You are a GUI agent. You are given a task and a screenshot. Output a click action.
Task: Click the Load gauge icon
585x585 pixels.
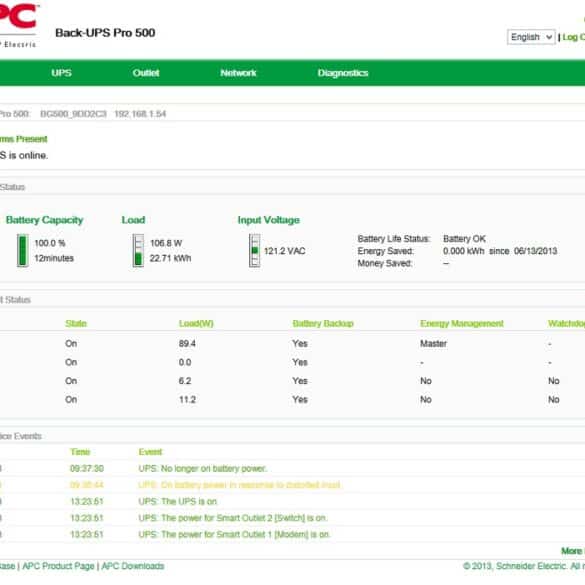[x=138, y=250]
